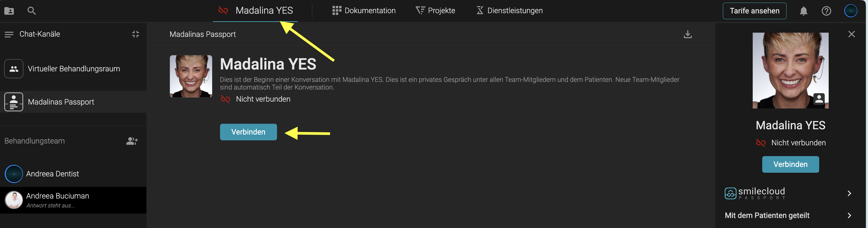
Task: Click the large patient photo thumbnail
Action: 790,71
